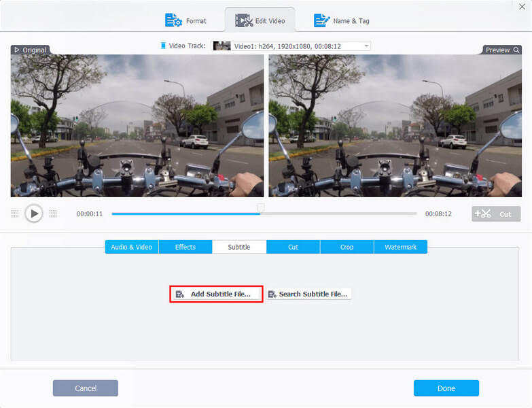This screenshot has height=408, width=532.
Task: Click the Name & Tag pencil icon
Action: click(x=321, y=20)
